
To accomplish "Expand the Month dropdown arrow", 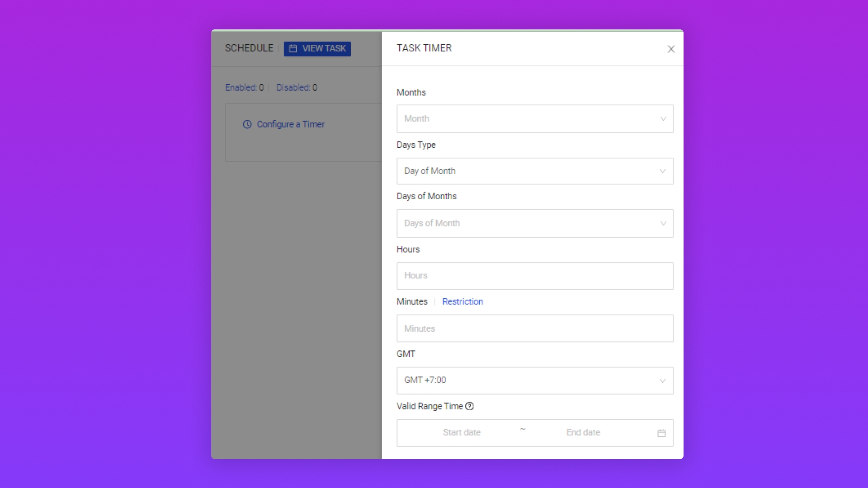I will click(x=663, y=119).
